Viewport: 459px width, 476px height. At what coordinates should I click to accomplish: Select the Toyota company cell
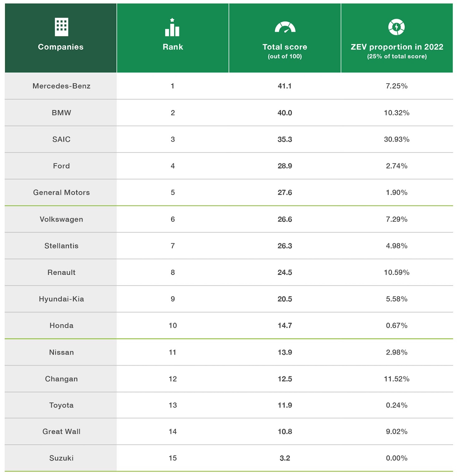pos(61,405)
